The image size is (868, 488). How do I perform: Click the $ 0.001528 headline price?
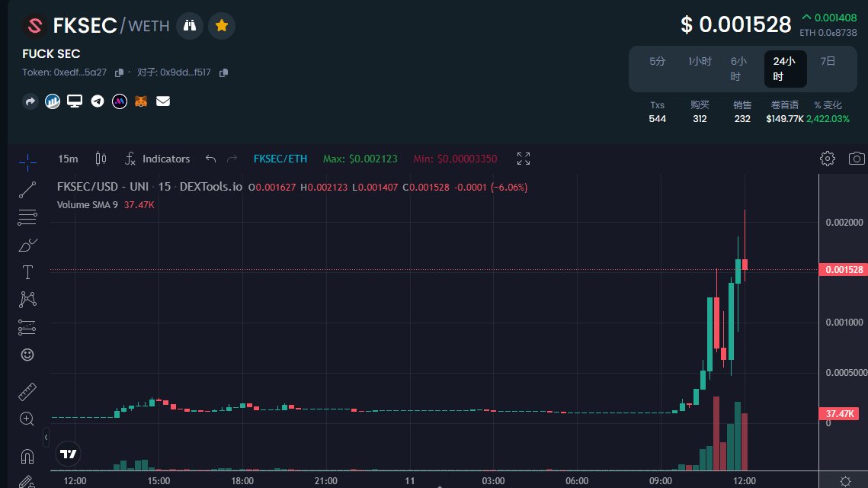coord(735,25)
